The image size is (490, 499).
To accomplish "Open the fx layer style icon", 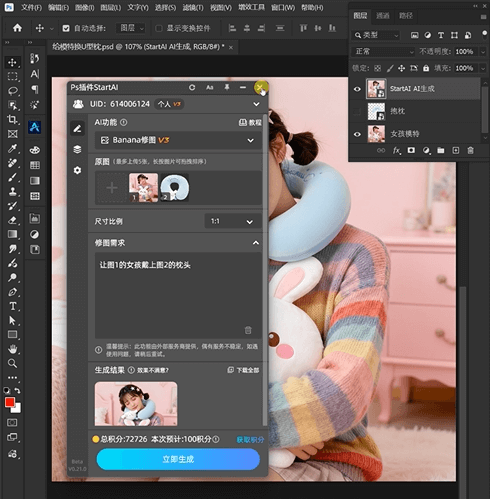I will coord(396,151).
